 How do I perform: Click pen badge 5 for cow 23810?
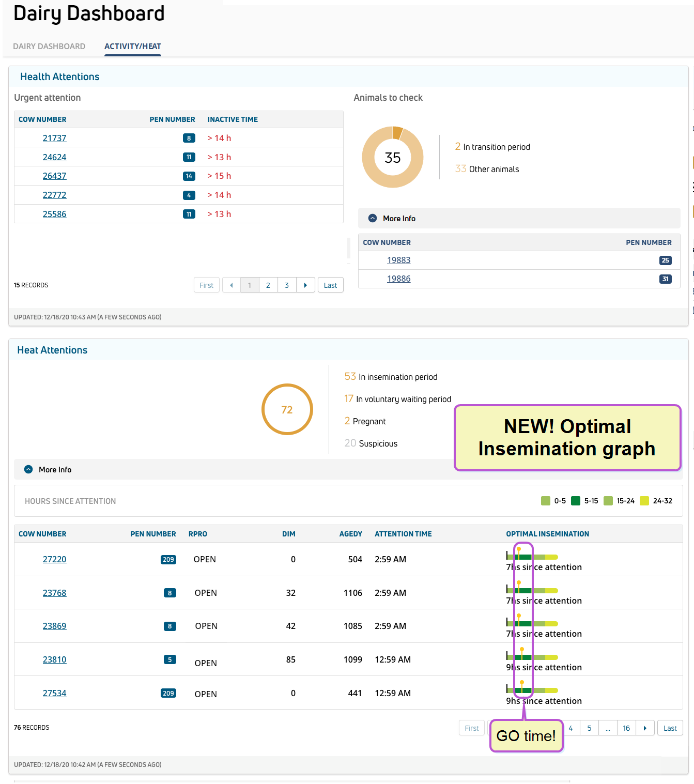[170, 659]
